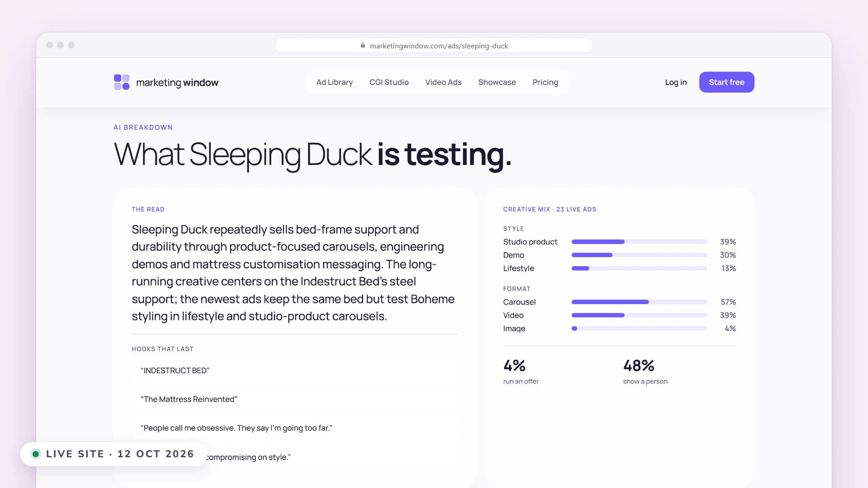Click the Demo style progress bar

(639, 255)
